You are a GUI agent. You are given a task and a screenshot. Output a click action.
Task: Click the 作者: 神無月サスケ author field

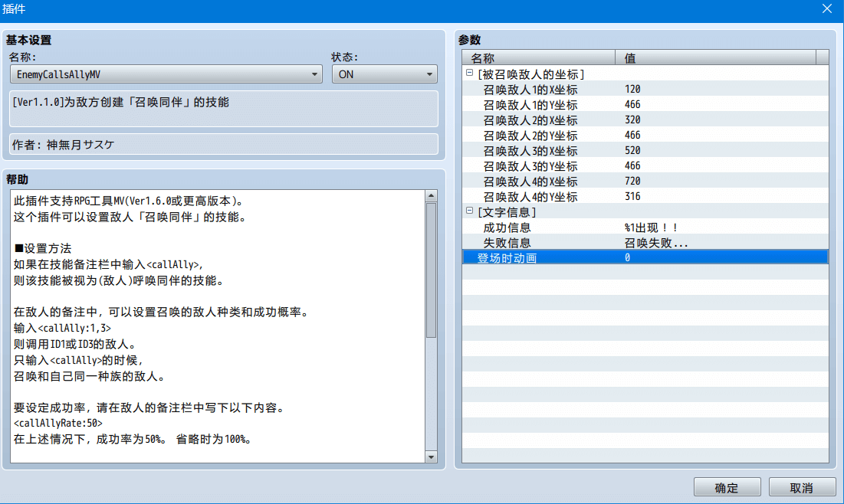coord(224,144)
